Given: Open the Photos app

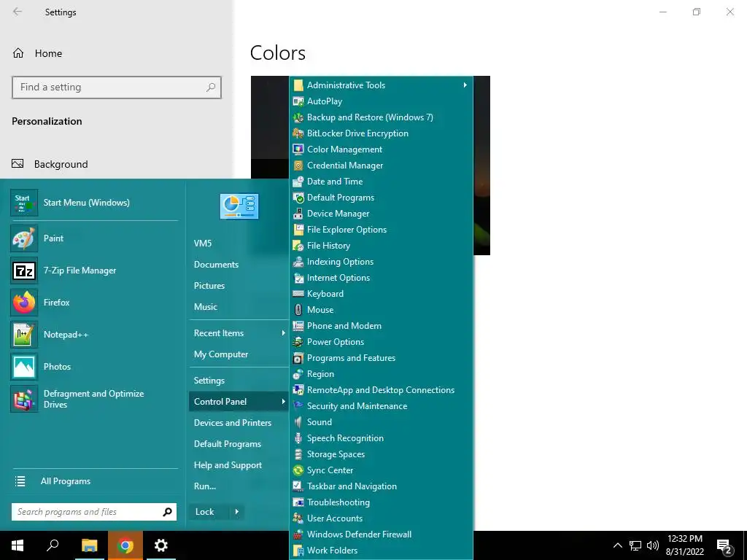Looking at the screenshot, I should point(94,367).
